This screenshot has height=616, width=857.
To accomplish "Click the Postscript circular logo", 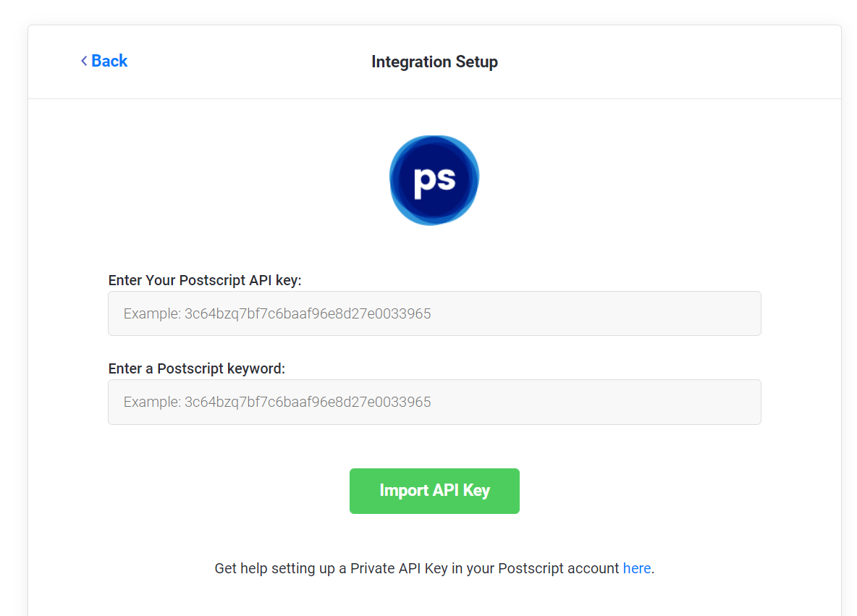I will tap(434, 180).
